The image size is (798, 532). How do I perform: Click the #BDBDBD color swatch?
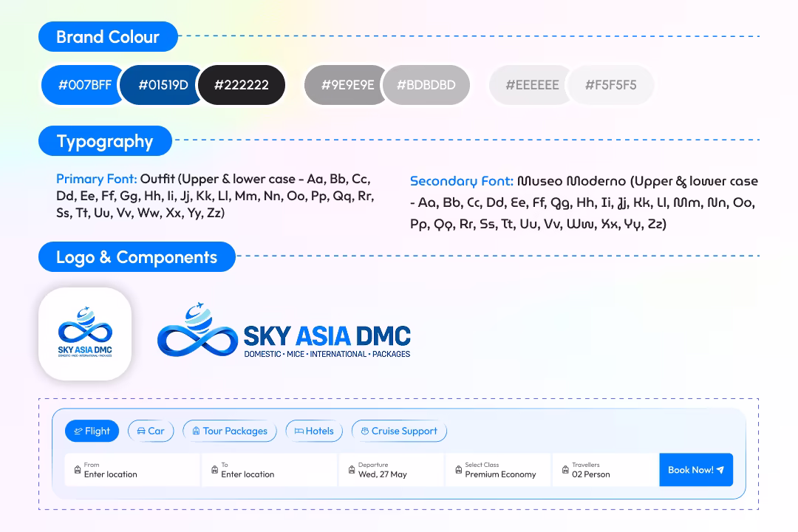tap(426, 85)
